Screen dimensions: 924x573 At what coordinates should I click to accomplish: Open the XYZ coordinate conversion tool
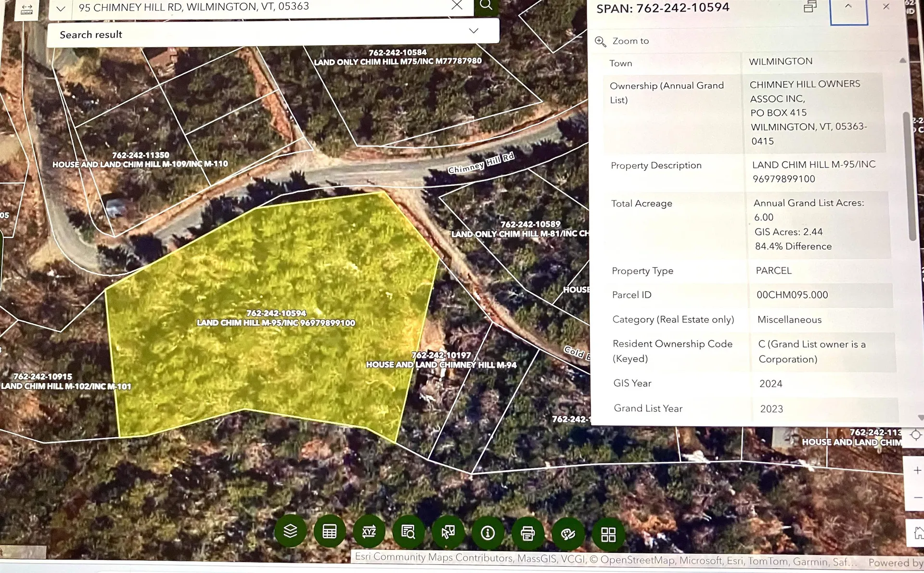pyautogui.click(x=369, y=532)
